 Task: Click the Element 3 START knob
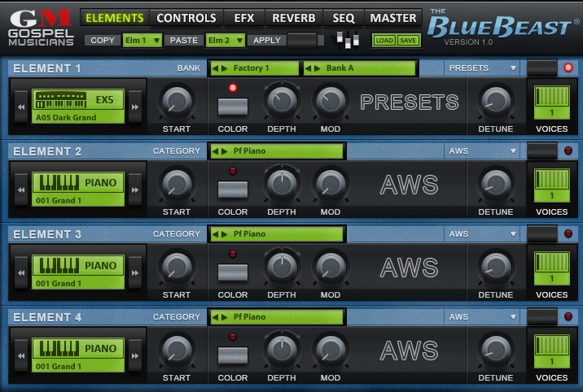click(x=177, y=267)
